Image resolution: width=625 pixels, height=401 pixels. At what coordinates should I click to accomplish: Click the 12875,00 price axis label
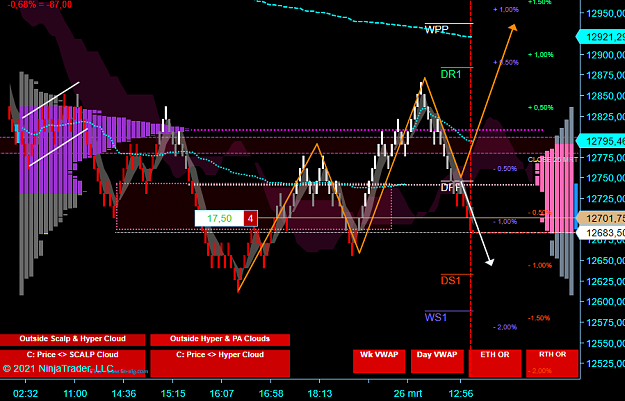coord(605,75)
